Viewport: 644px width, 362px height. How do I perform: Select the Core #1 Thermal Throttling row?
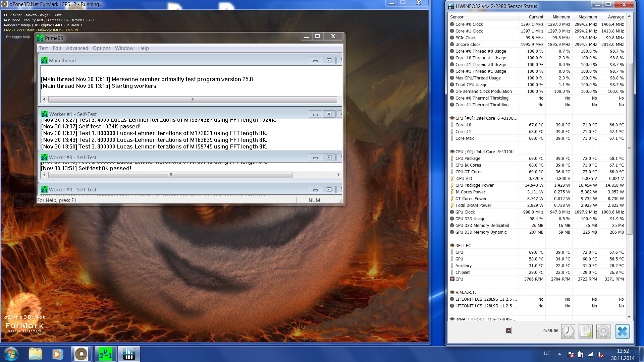pyautogui.click(x=537, y=105)
